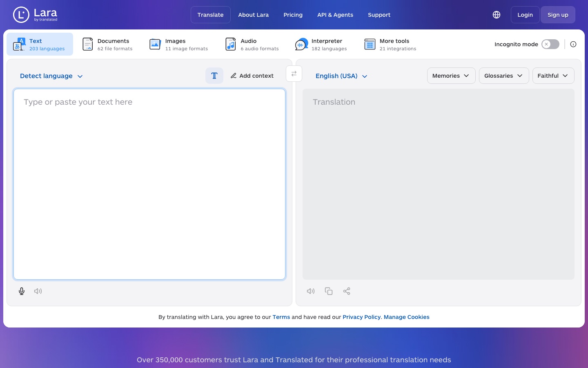Open the More tools tab

coord(390,44)
